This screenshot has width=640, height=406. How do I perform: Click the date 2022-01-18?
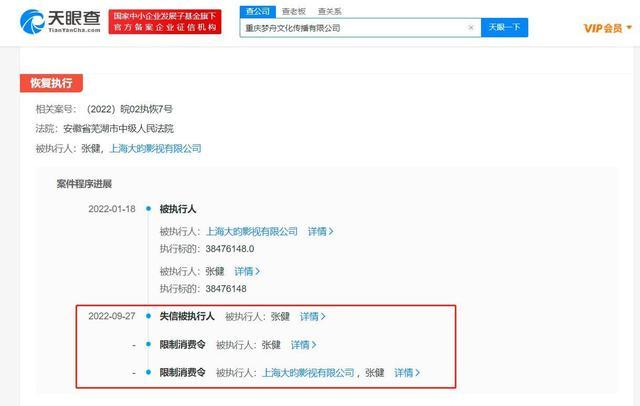(112, 209)
